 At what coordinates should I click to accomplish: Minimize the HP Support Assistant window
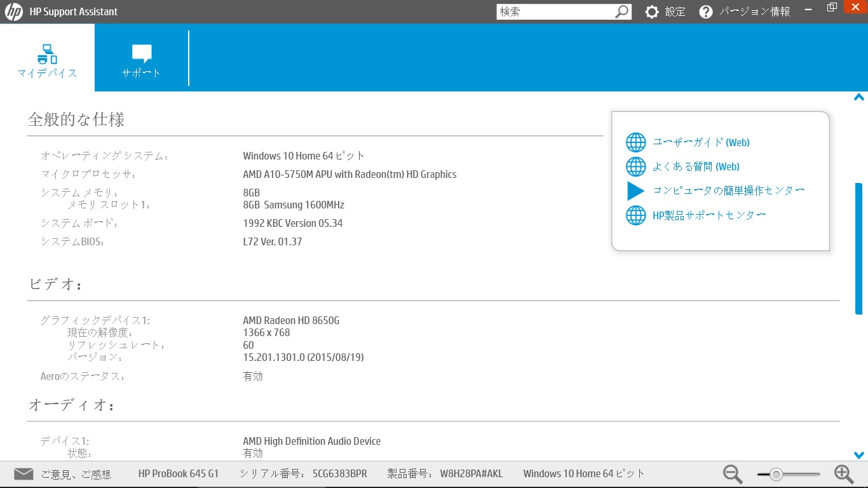[x=808, y=8]
